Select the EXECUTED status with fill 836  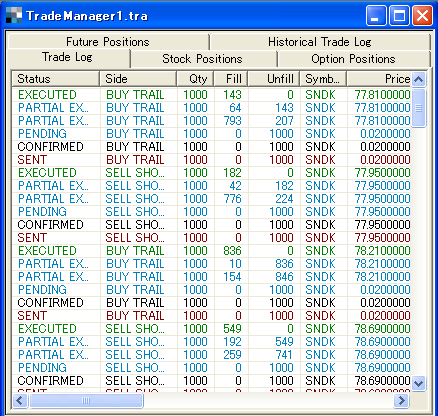click(x=47, y=251)
